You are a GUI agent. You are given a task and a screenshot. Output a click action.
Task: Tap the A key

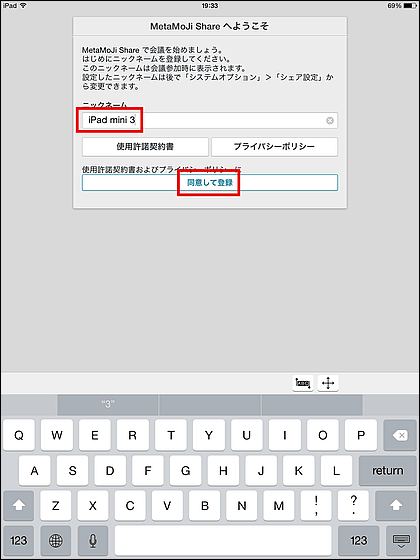click(35, 470)
